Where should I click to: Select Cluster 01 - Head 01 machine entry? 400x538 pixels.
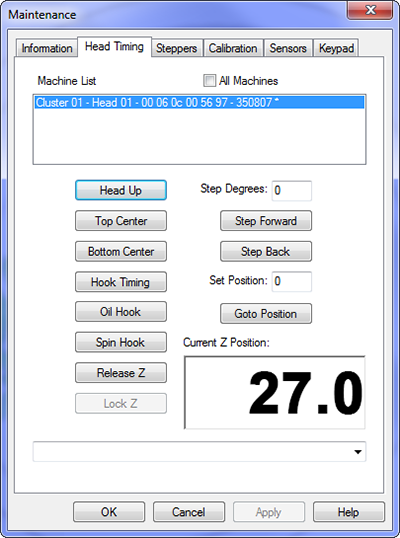[x=199, y=102]
